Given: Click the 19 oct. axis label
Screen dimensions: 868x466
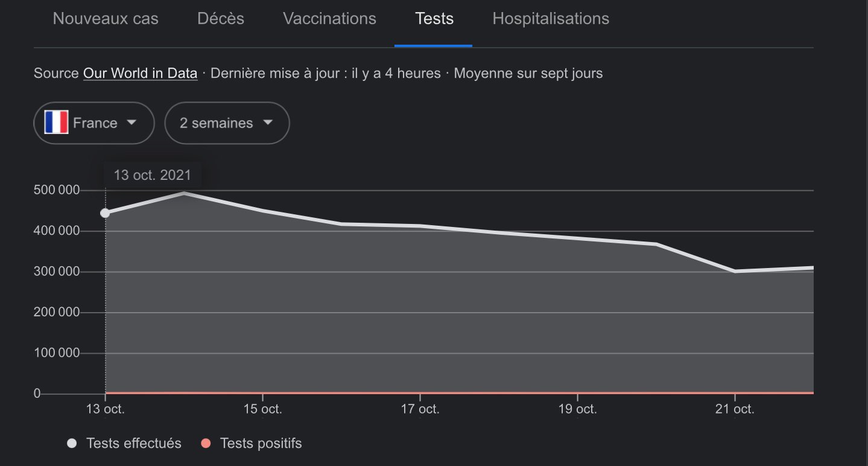Looking at the screenshot, I should click(578, 409).
